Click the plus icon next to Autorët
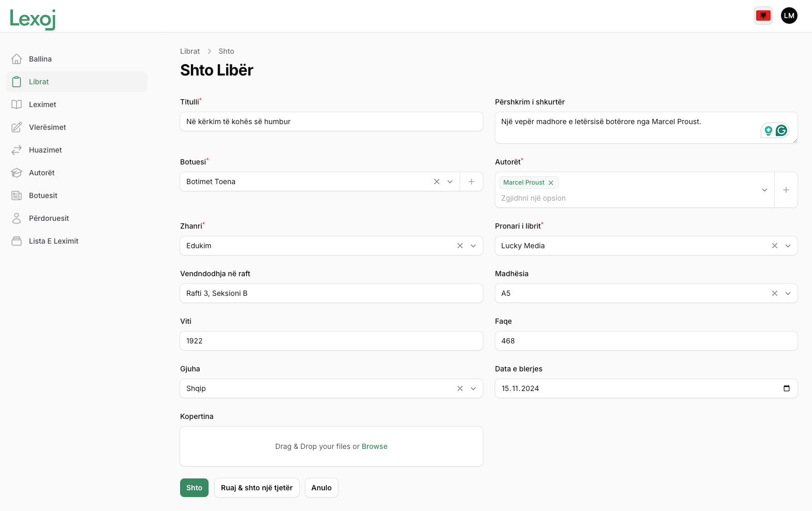The height and width of the screenshot is (511, 812). [786, 190]
